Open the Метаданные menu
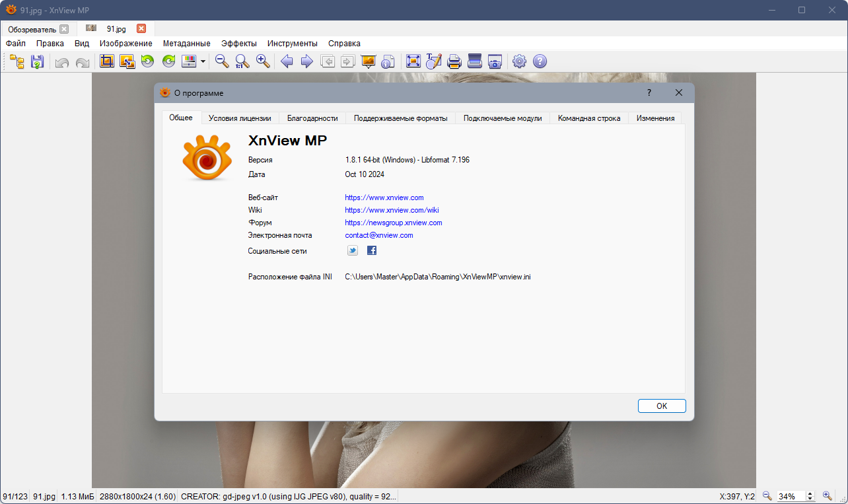Screen dimensions: 848x504 (x=187, y=43)
